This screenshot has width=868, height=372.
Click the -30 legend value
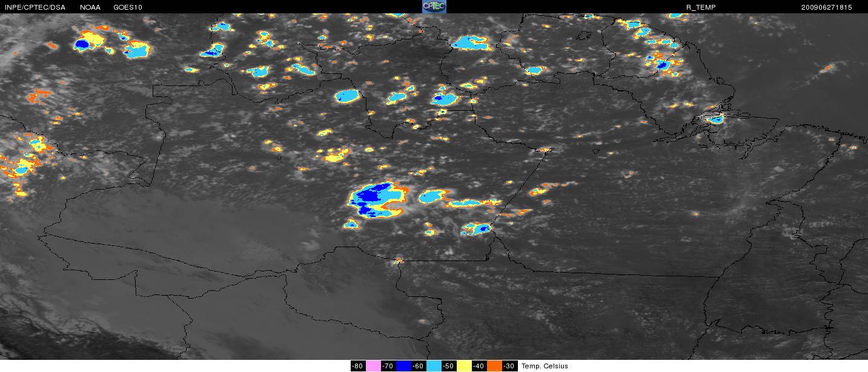coord(509,366)
